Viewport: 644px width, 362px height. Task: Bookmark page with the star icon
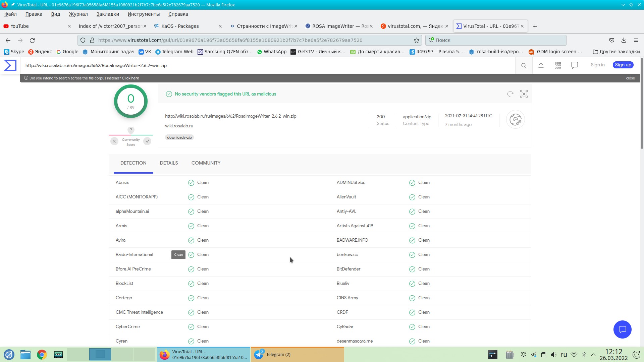pos(416,40)
